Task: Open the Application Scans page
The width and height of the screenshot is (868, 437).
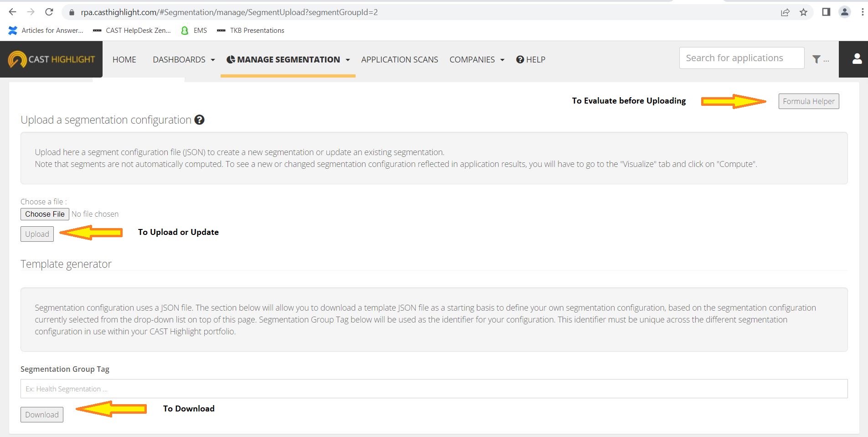Action: (x=399, y=60)
